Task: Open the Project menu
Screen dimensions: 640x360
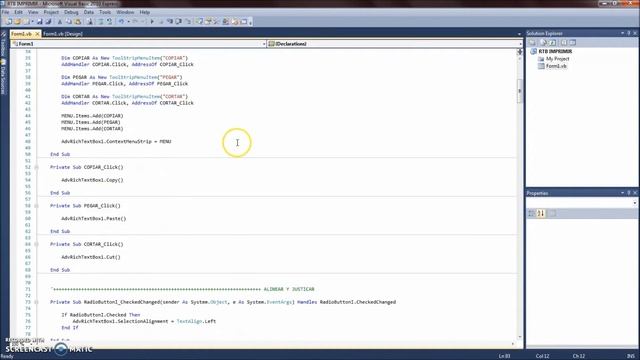Action: 51,12
